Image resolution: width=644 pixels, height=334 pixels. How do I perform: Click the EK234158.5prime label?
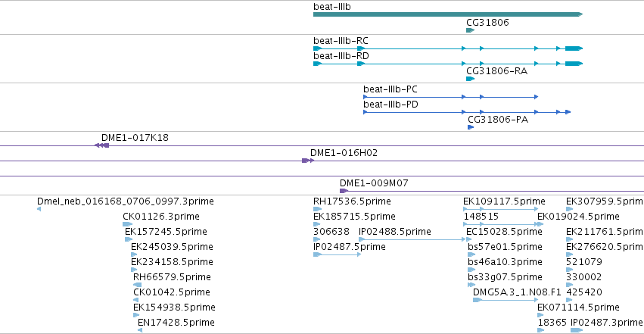tap(172, 262)
